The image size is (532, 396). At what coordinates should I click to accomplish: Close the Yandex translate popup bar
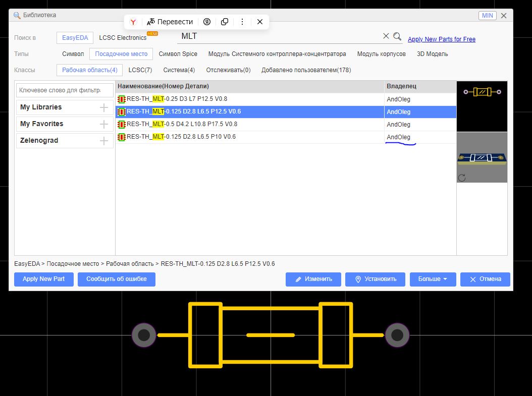pos(260,22)
